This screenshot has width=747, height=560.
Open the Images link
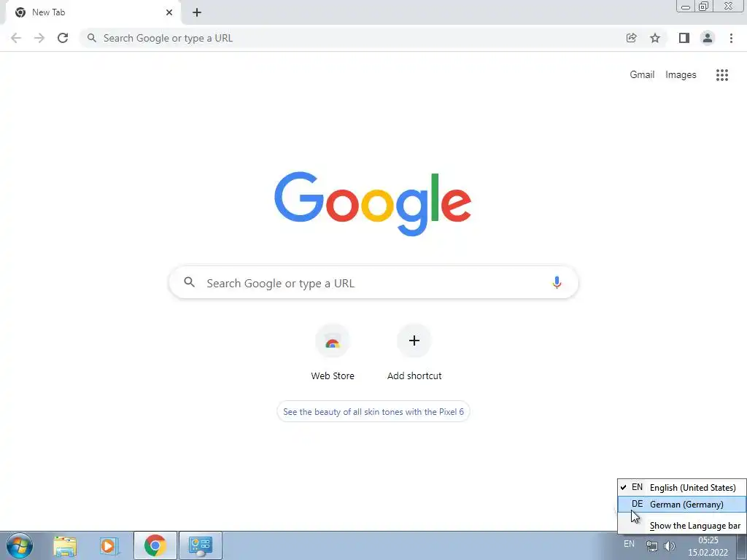(681, 75)
